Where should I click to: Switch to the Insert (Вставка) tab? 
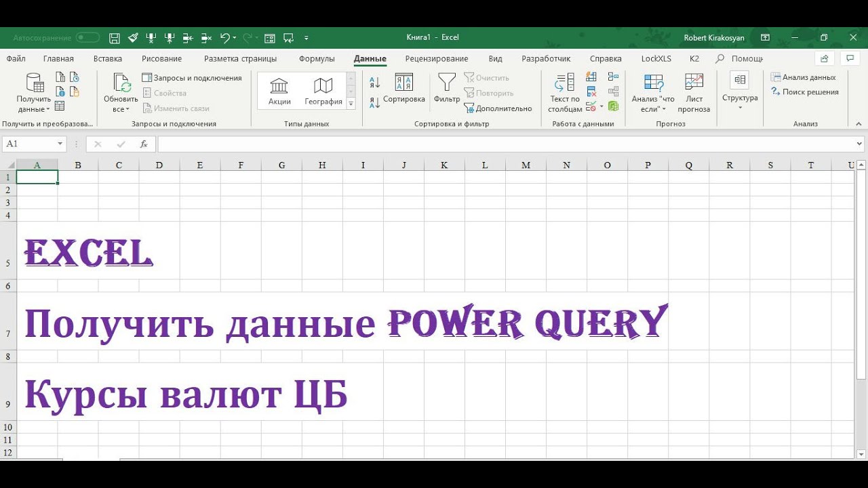tap(108, 59)
